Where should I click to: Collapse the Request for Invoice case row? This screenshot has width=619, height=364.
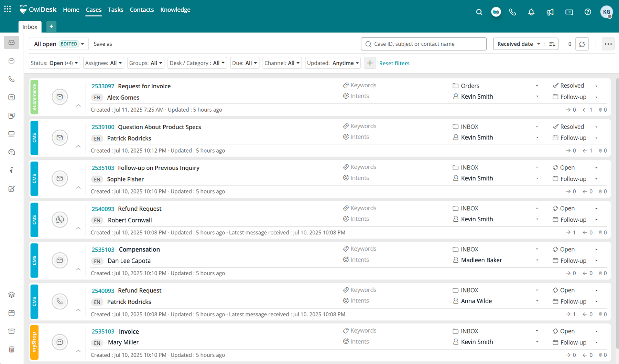78,106
